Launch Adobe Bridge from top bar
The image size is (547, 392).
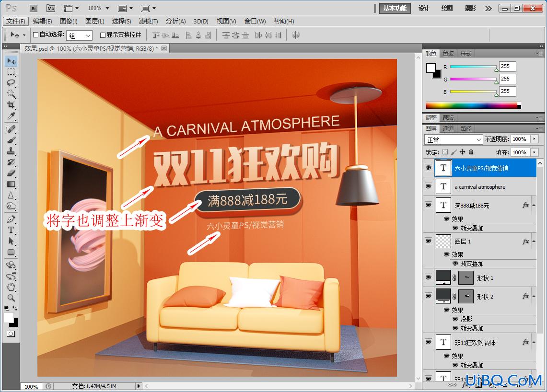34,8
